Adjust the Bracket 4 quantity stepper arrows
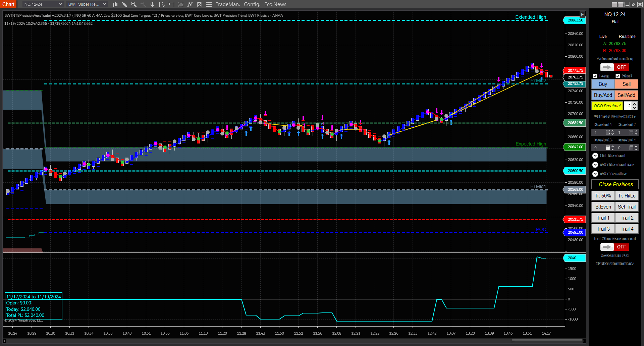644x346 pixels. coord(636,148)
